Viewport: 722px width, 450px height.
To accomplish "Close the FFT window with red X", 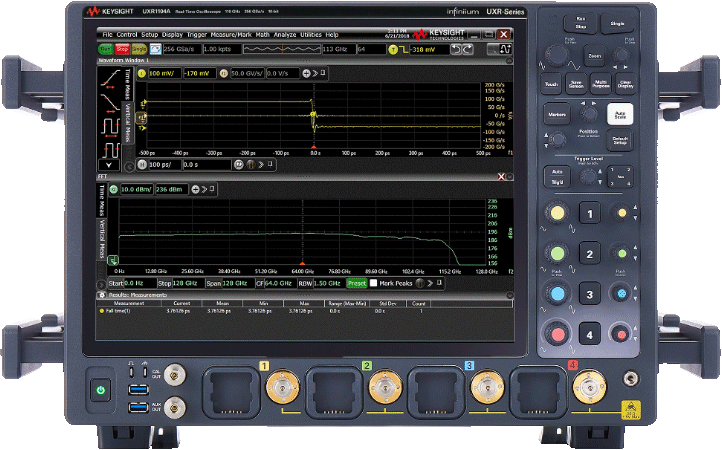I will point(501,176).
